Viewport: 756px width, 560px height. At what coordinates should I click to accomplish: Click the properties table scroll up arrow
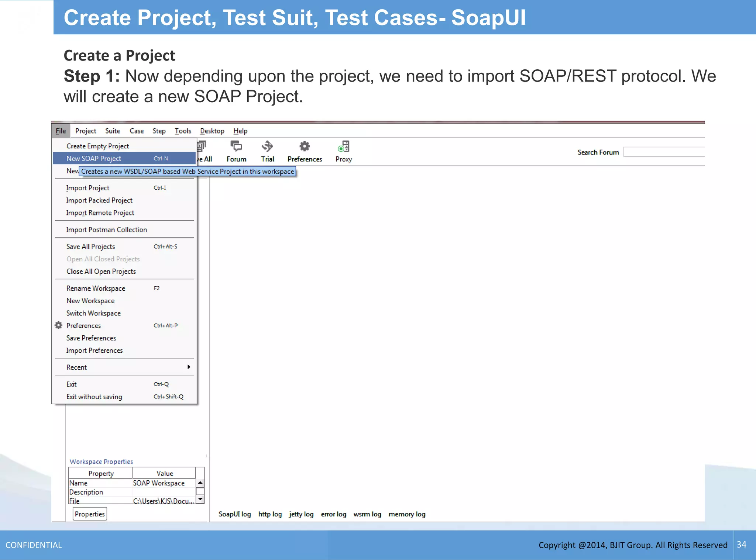200,483
